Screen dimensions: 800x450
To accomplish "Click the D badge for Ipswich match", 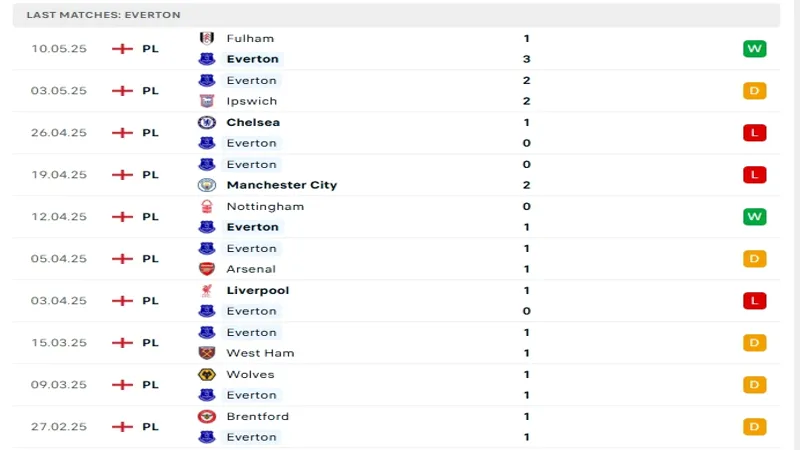I will (754, 91).
